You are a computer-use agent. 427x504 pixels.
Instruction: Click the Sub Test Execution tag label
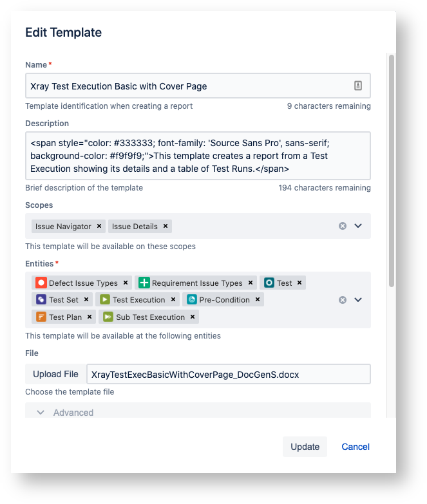tap(151, 317)
